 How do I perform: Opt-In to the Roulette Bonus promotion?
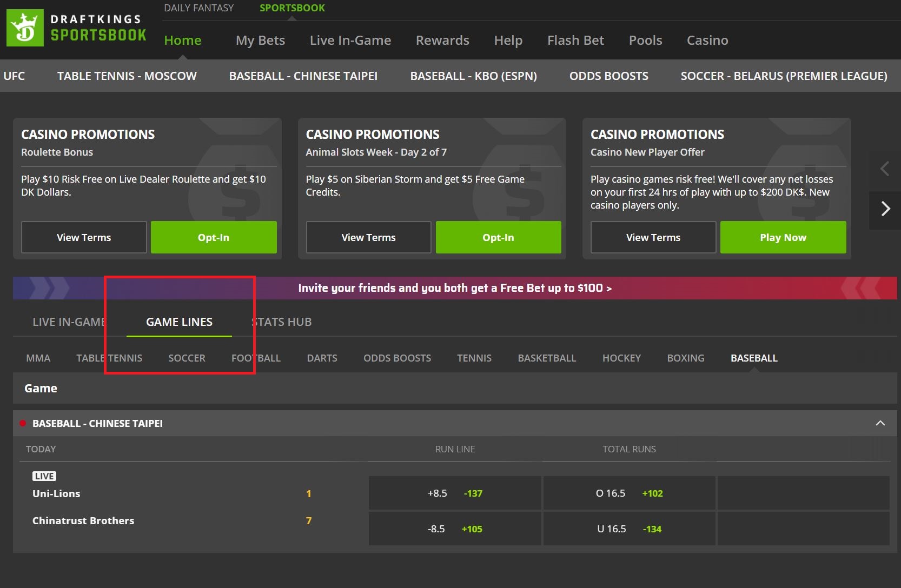pyautogui.click(x=214, y=237)
